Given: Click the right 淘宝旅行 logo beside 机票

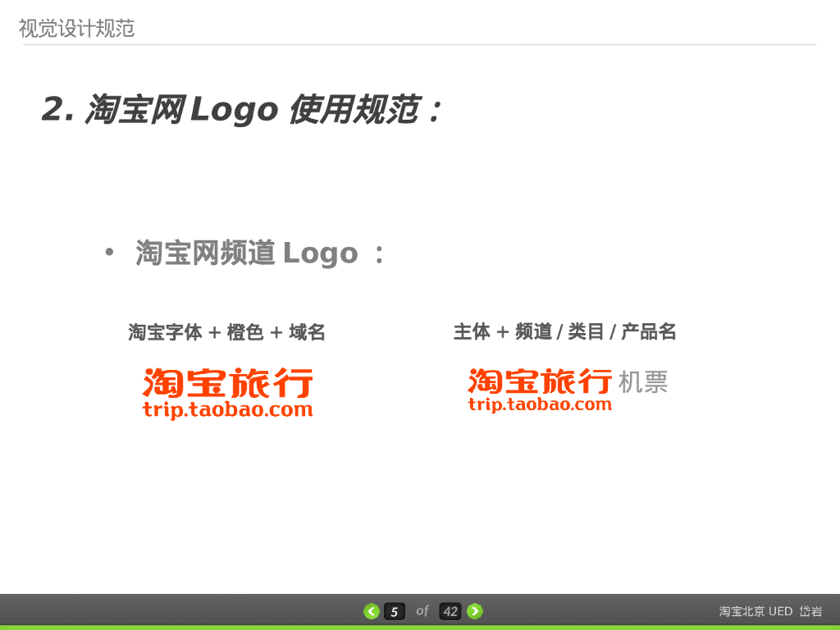Looking at the screenshot, I should 540,381.
